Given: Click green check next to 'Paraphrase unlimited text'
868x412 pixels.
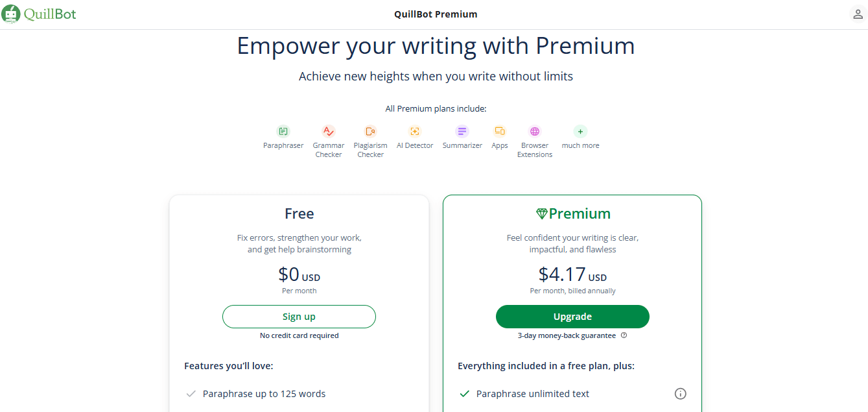Looking at the screenshot, I should [464, 393].
